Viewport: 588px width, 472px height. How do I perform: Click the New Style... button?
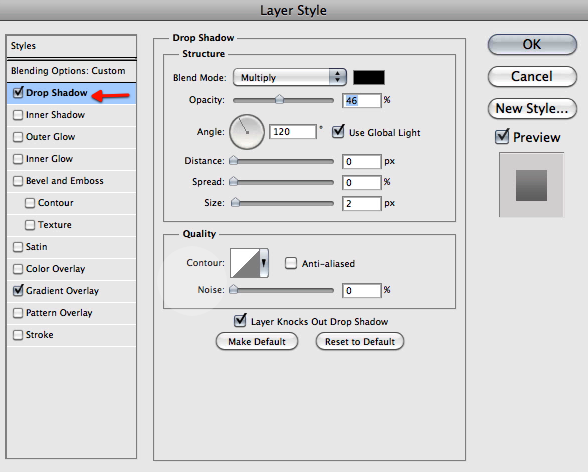(x=532, y=109)
